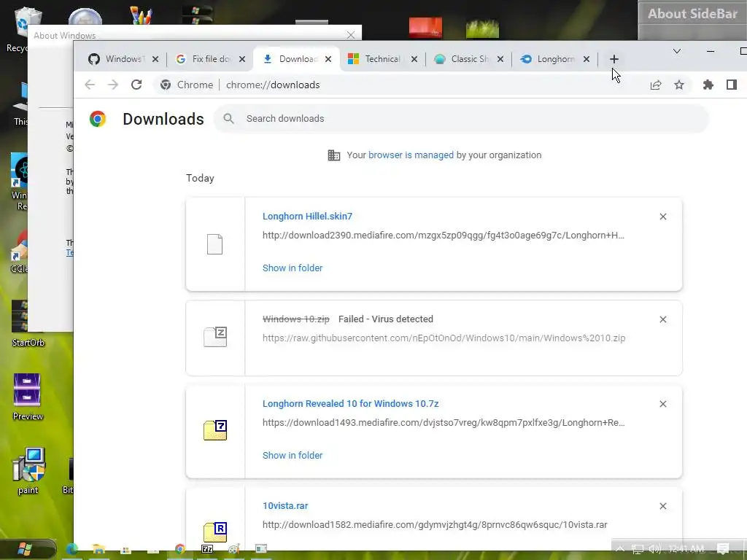Open Longhorn Revealed 10 for Windows 10.7z
Viewport: 747px width, 560px height.
point(350,404)
